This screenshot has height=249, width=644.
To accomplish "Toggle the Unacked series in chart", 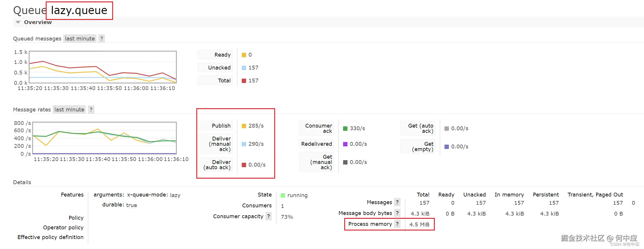I will 219,68.
